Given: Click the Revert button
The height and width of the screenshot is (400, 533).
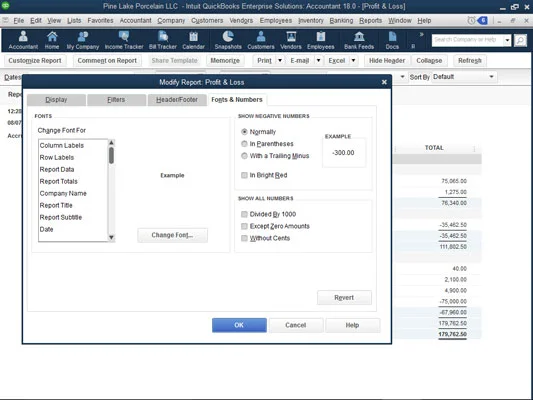Looking at the screenshot, I should coord(344,298).
